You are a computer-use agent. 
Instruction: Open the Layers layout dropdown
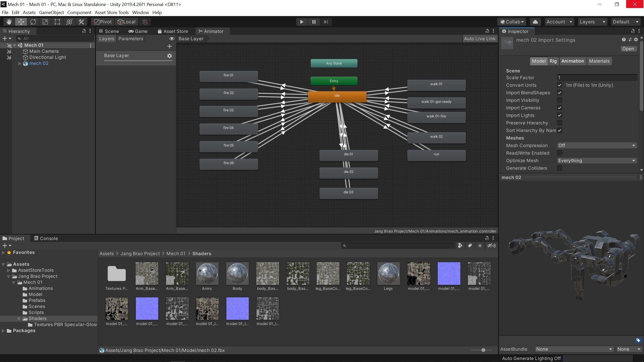click(592, 22)
